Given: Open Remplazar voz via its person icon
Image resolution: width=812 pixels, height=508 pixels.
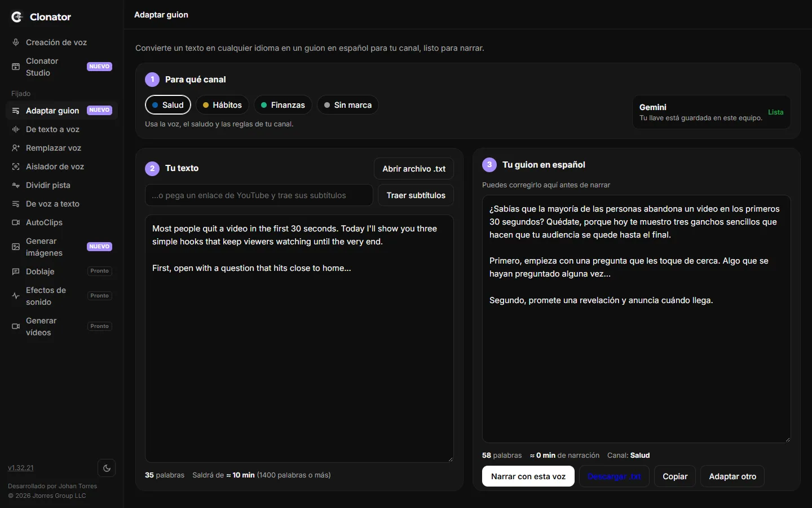Looking at the screenshot, I should pos(16,148).
